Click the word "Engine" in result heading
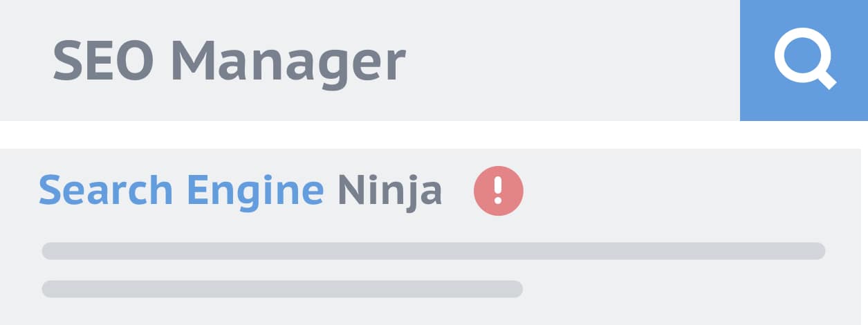868x325 pixels. (255, 191)
